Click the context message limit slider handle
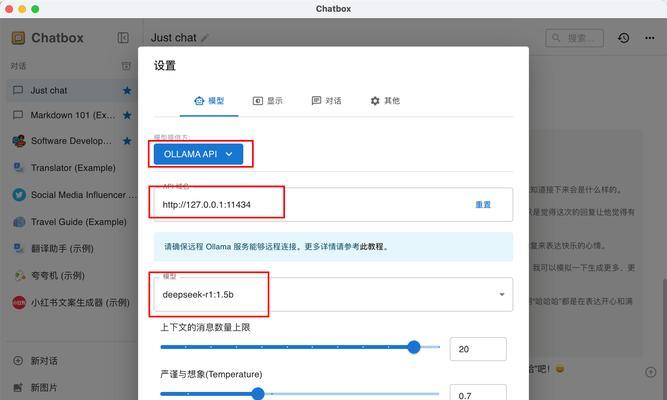Image resolution: width=667 pixels, height=400 pixels. click(x=413, y=347)
